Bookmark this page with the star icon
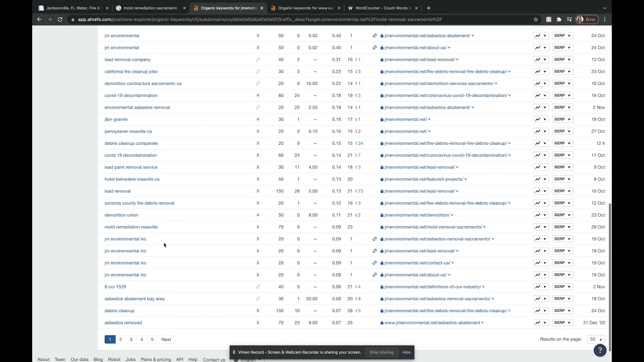This screenshot has width=644, height=362. click(x=536, y=20)
